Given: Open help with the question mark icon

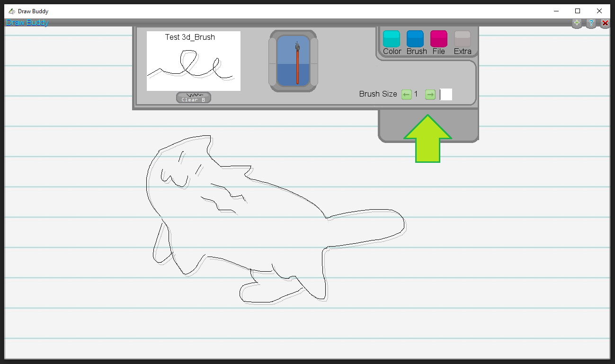Looking at the screenshot, I should coord(591,23).
